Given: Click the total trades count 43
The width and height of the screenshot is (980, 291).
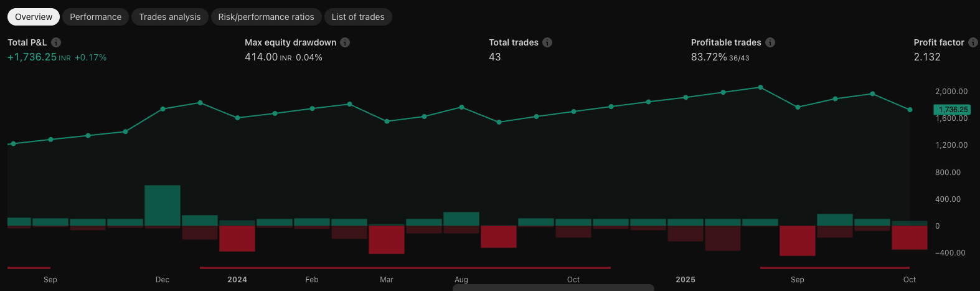Looking at the screenshot, I should coord(495,57).
